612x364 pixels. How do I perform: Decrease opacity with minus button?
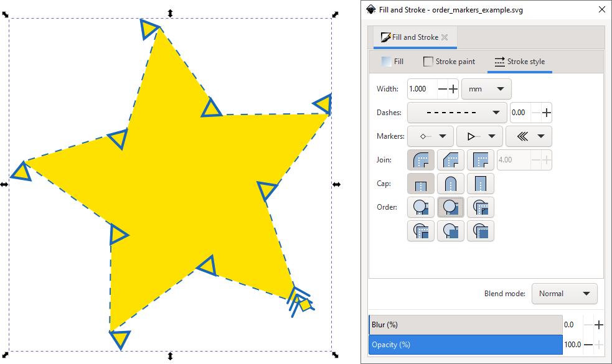[588, 345]
